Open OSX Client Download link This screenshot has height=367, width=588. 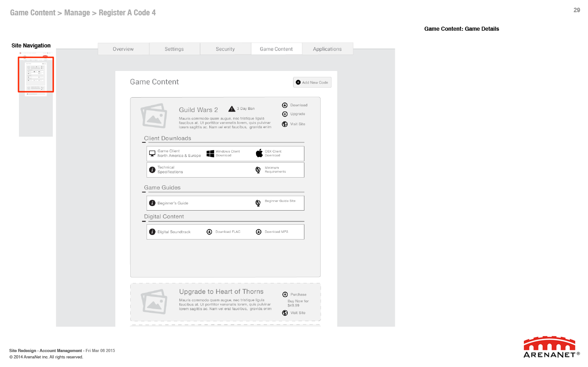[x=273, y=153]
